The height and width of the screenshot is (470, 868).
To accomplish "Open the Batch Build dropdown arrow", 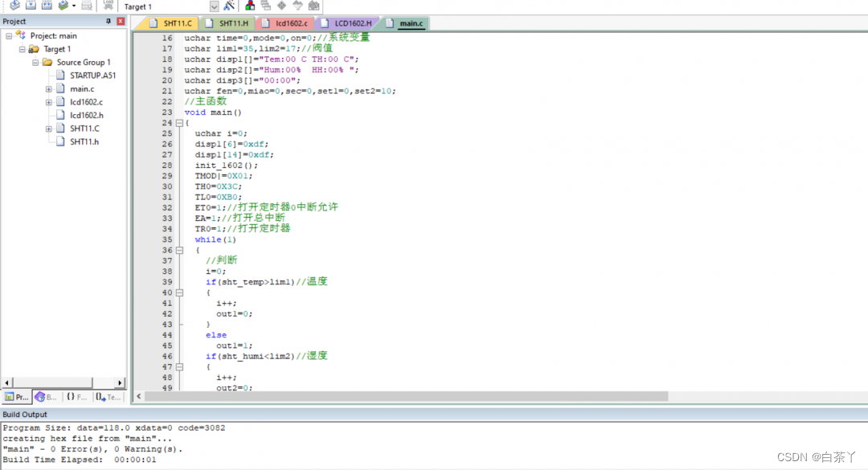I will tap(74, 6).
